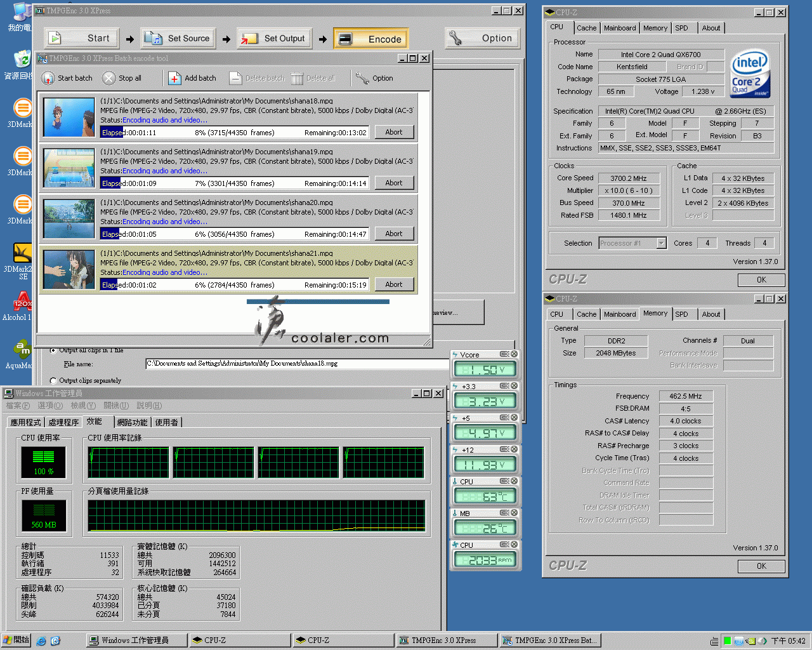Click the green tray icon in system tray

pyautogui.click(x=727, y=640)
